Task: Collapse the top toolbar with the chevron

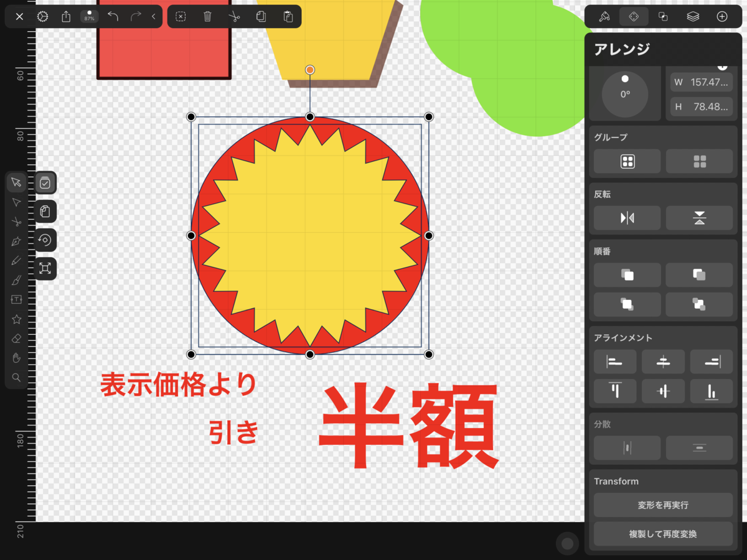Action: 153,16
